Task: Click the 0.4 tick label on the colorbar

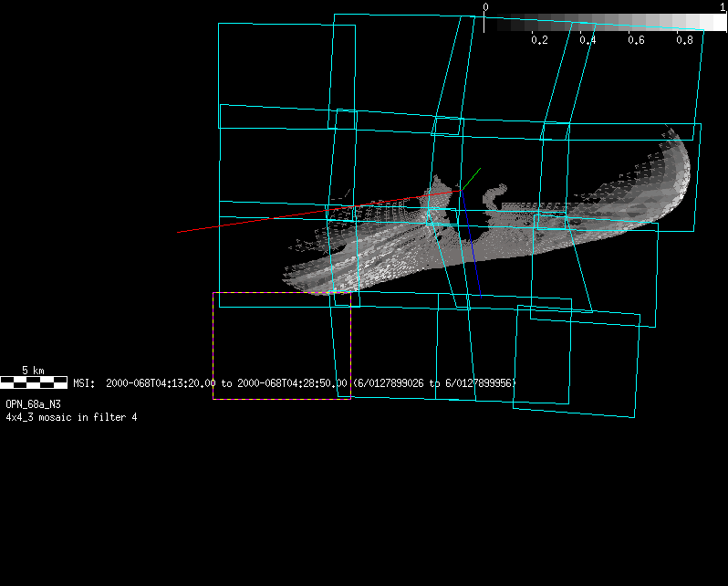Action: (x=588, y=40)
